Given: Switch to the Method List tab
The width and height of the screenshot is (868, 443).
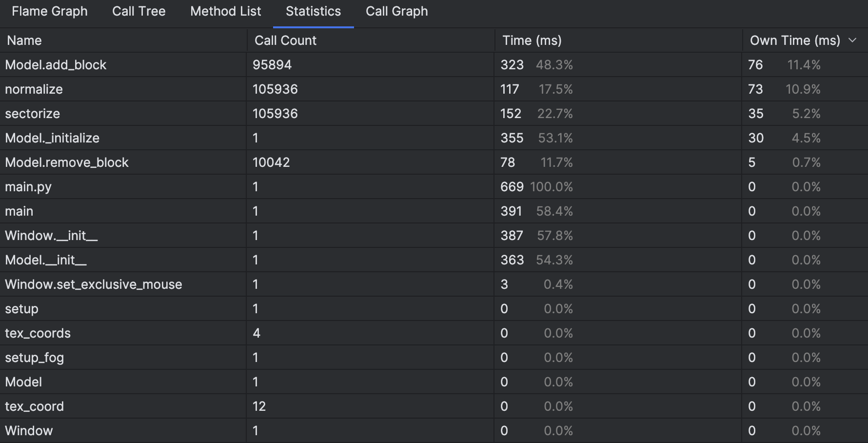Looking at the screenshot, I should pyautogui.click(x=225, y=11).
